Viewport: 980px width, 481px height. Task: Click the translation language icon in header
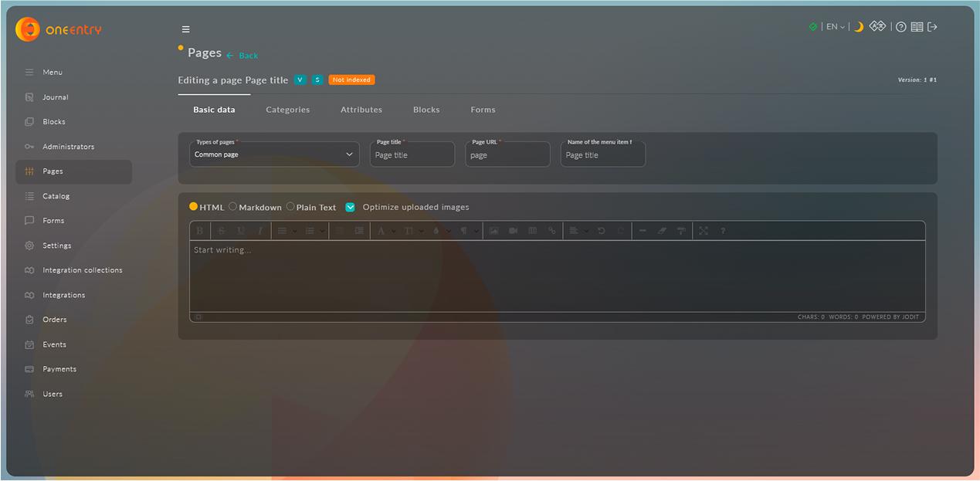coord(877,27)
